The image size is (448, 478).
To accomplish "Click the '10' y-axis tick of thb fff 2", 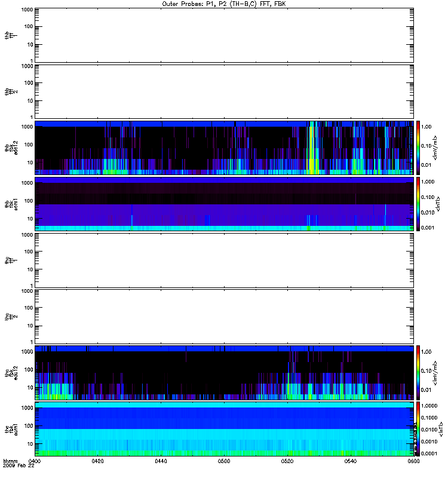I will click(x=30, y=101).
